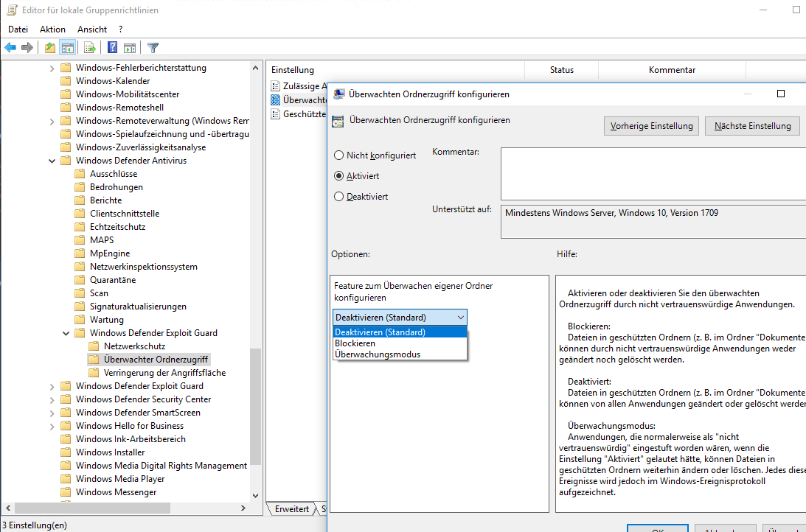Viewport: 806px width, 532px height.
Task: Click the Quarantäne folder icon
Action: [x=80, y=280]
